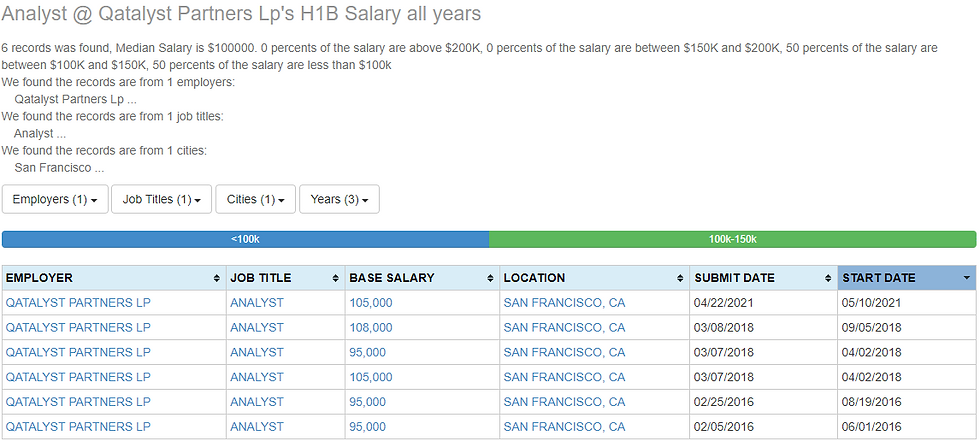Click ANALYST link in the 03/08/2018 row
This screenshot has width=980, height=440.
point(257,328)
